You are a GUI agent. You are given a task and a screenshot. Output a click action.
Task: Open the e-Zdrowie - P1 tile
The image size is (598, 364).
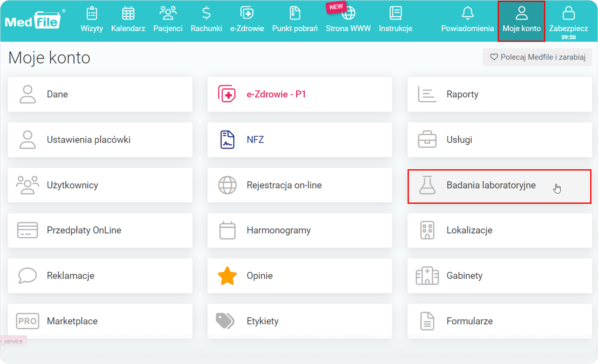300,94
